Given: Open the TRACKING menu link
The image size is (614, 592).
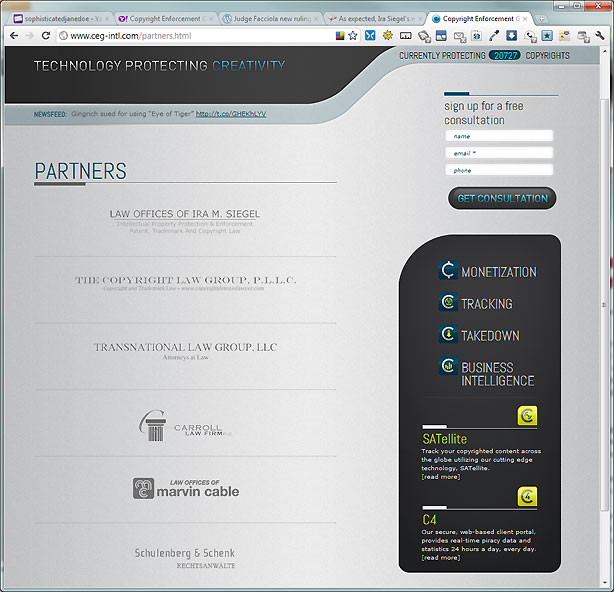Looking at the screenshot, I should [487, 304].
